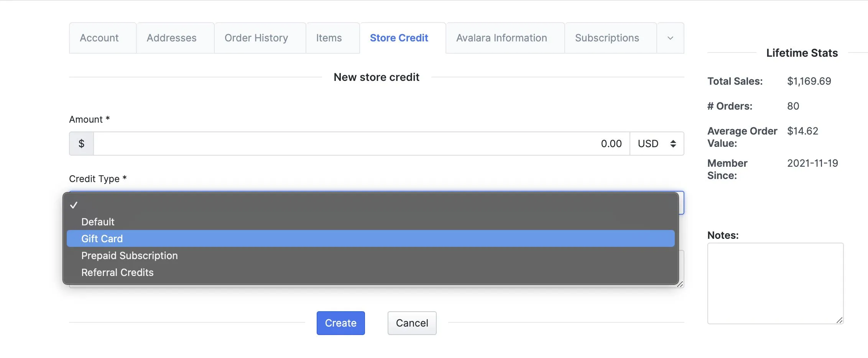Screen dimensions: 868x358
Task: Select Referral Credits option
Action: 371,273
